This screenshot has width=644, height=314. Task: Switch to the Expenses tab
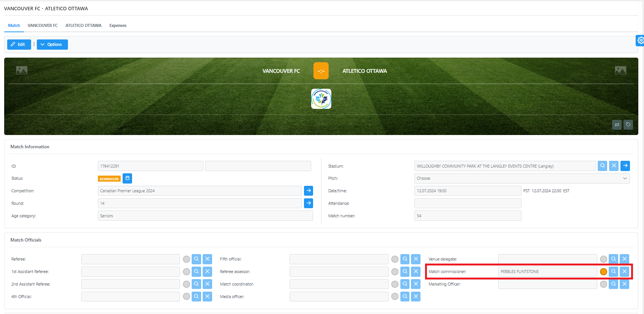118,25
